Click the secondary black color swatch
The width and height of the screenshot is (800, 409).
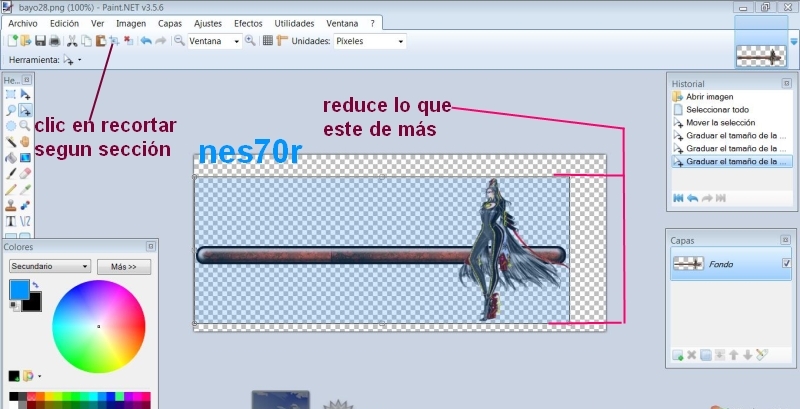click(x=34, y=303)
